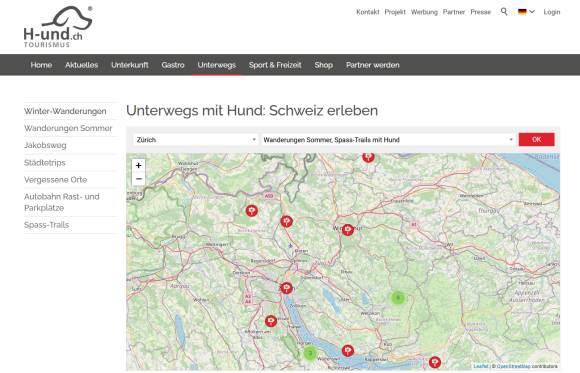Click the Kontakt link
Image resolution: width=580 pixels, height=373 pixels.
[x=368, y=12]
